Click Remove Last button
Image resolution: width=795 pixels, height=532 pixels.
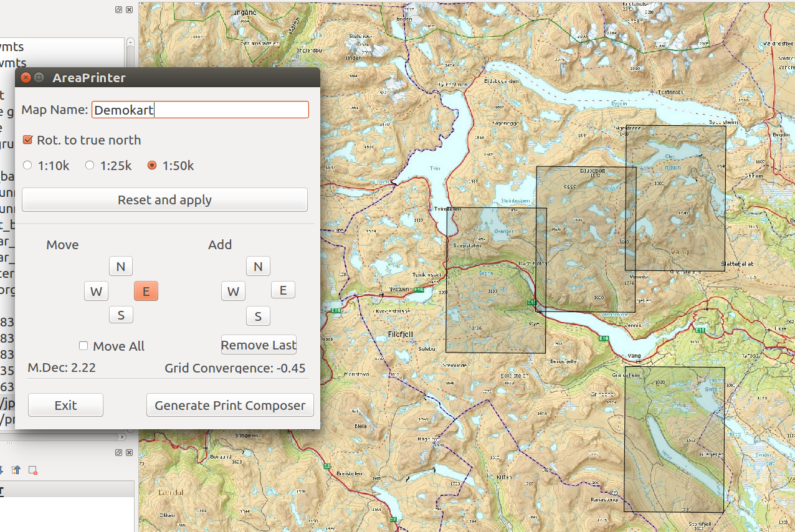pos(259,345)
